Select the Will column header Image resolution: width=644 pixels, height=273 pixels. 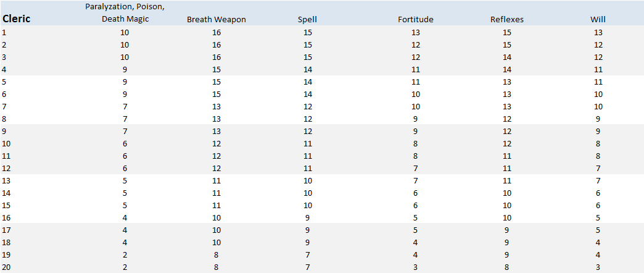point(598,19)
